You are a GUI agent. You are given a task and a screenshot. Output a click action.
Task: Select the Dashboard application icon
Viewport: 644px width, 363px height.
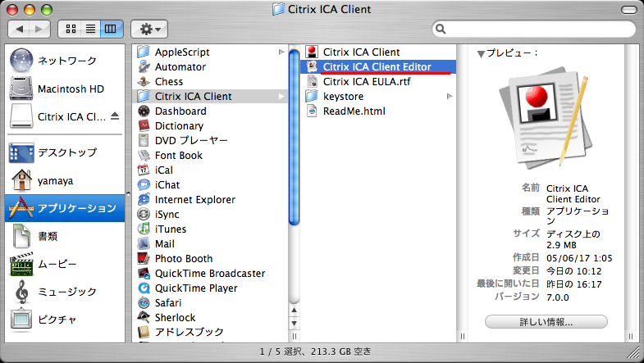(x=144, y=111)
